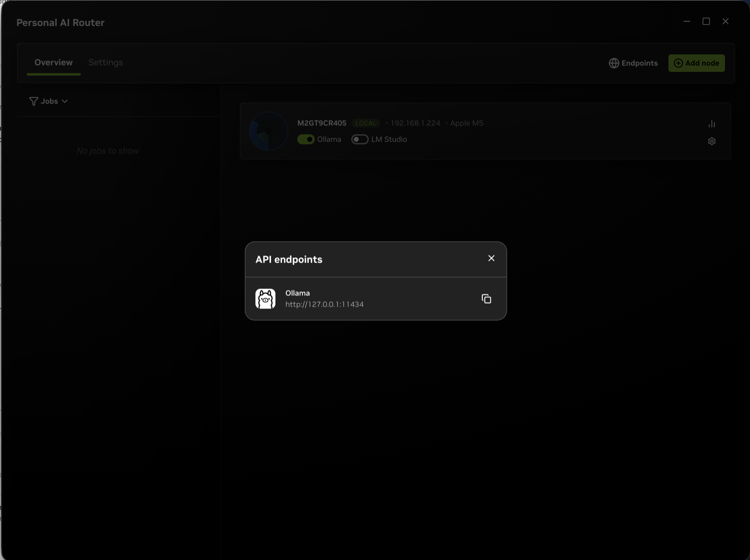Screen dimensions: 750x560
Task: Close the API endpoints dialog
Action: pyautogui.click(x=491, y=258)
